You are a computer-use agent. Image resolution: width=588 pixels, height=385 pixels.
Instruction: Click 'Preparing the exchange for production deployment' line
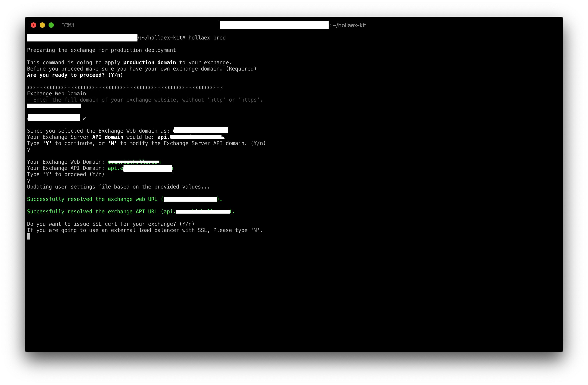(101, 50)
